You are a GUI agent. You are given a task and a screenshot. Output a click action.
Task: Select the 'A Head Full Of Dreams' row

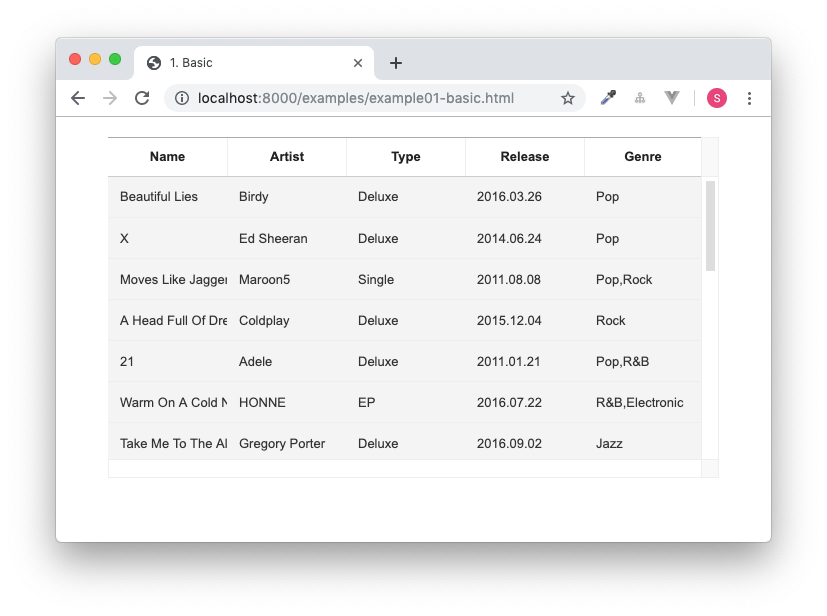pos(400,320)
